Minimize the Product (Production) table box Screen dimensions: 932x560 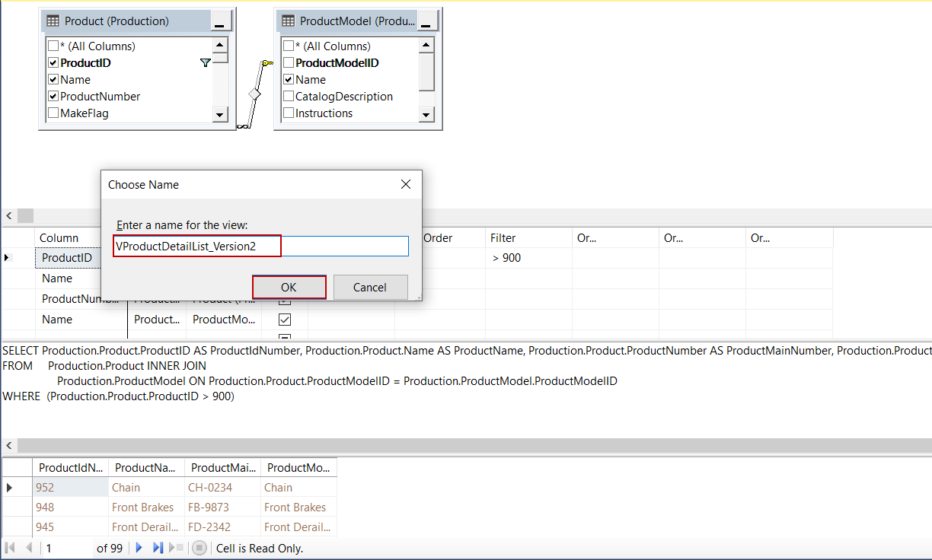pos(219,21)
